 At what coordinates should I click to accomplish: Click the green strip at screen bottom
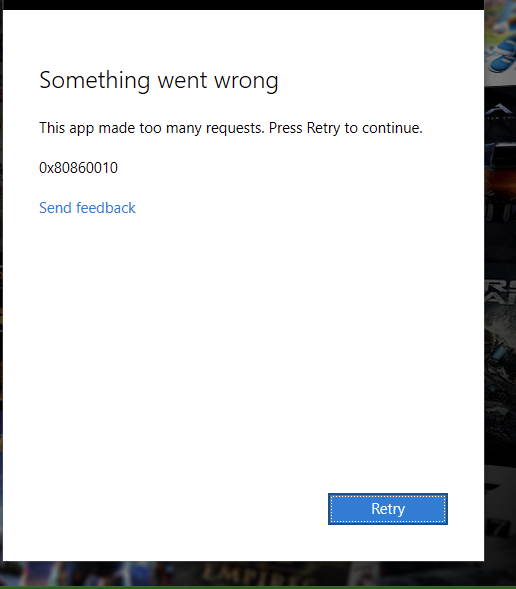[258, 587]
